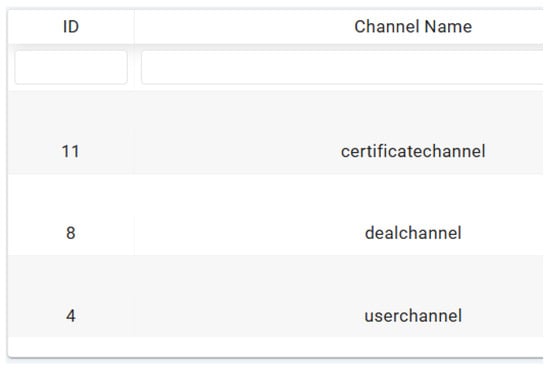Open the dealchannel entry

click(413, 233)
